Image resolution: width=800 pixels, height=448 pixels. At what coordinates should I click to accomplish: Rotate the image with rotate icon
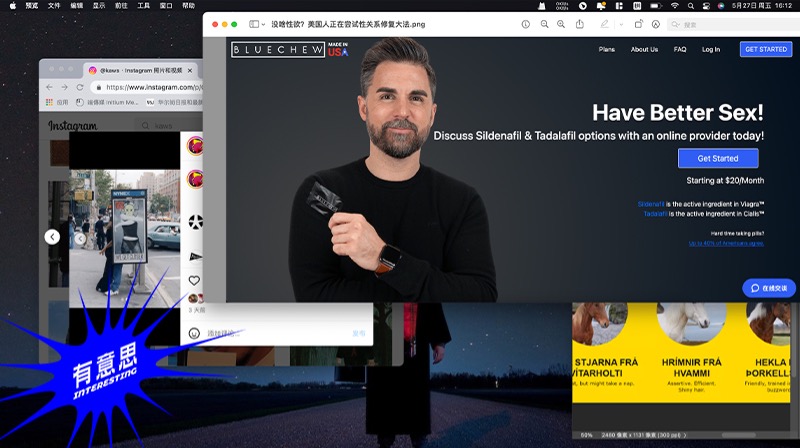coord(638,24)
